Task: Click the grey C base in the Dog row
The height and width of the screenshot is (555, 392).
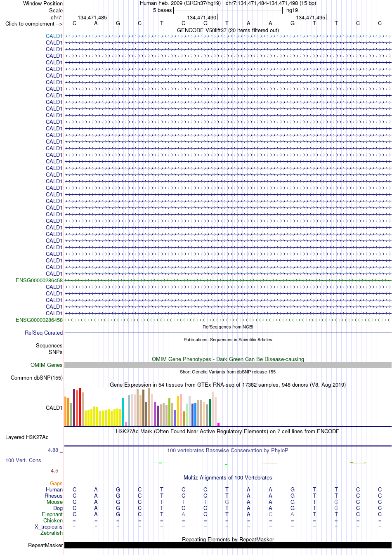Action: (x=336, y=508)
